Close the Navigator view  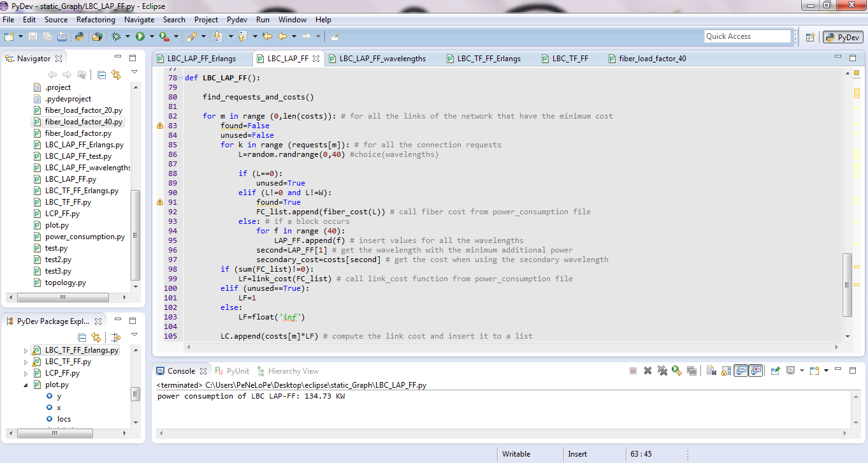pyautogui.click(x=59, y=59)
